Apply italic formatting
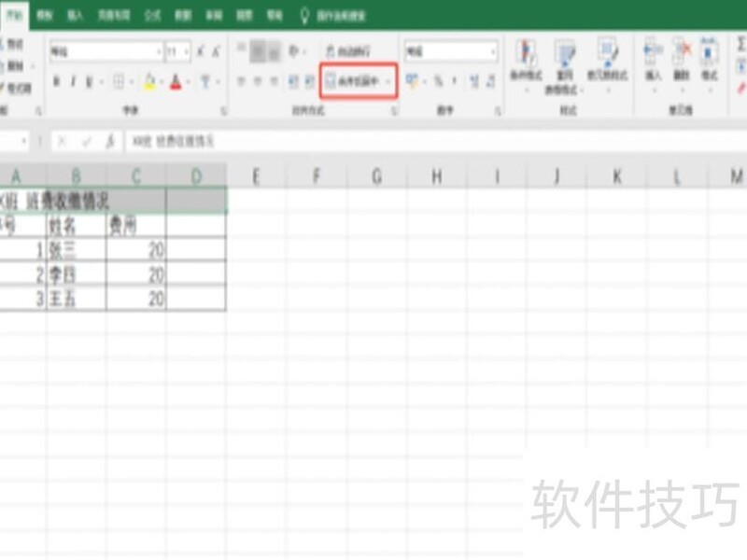The width and height of the screenshot is (747, 560). click(x=73, y=79)
